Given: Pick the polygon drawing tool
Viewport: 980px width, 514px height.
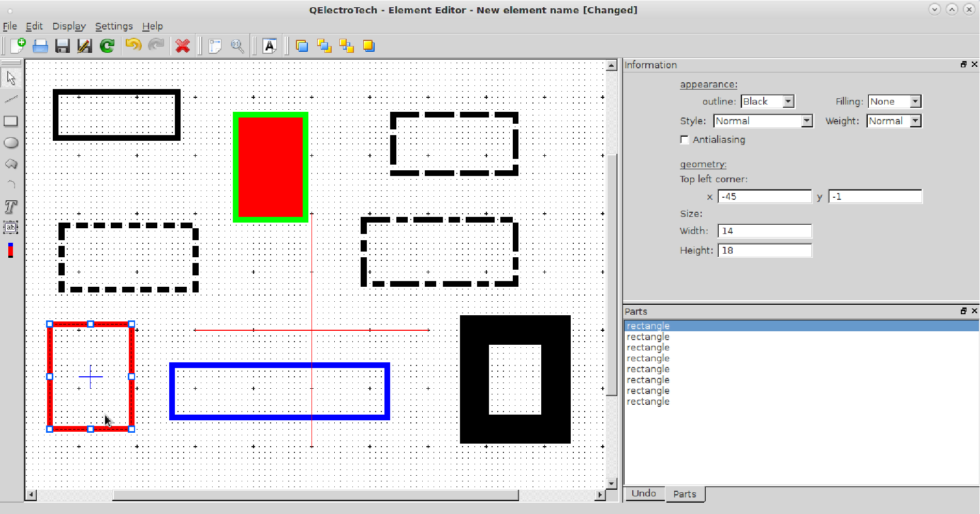Looking at the screenshot, I should point(11,164).
